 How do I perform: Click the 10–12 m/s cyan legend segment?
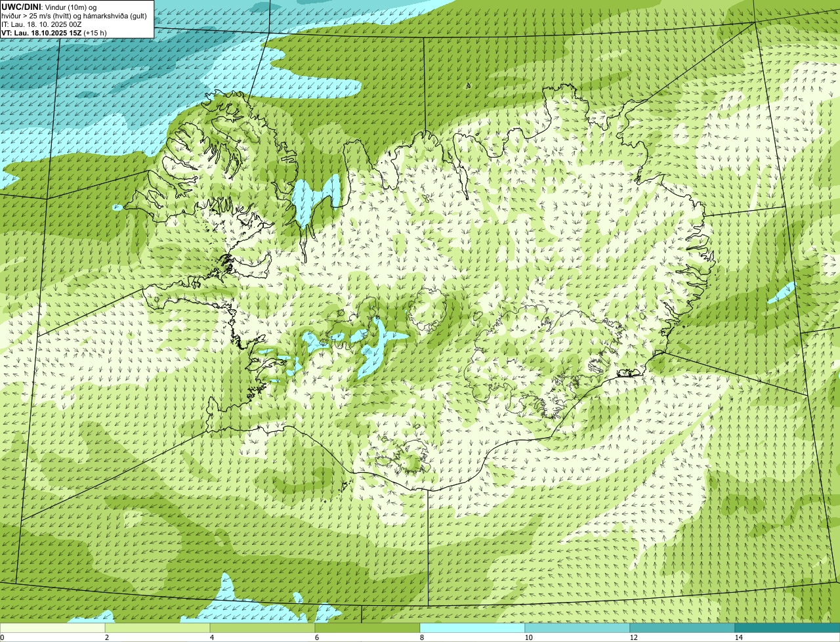pos(577,628)
